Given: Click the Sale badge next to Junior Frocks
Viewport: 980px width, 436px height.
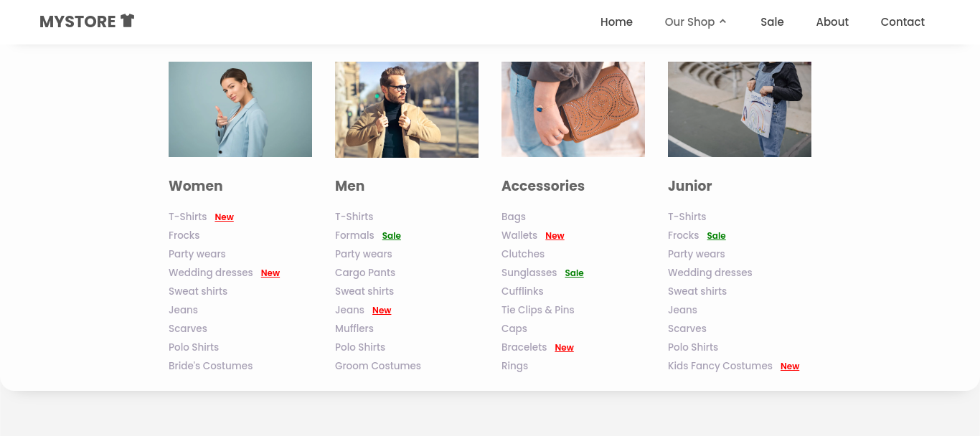Looking at the screenshot, I should click(716, 236).
